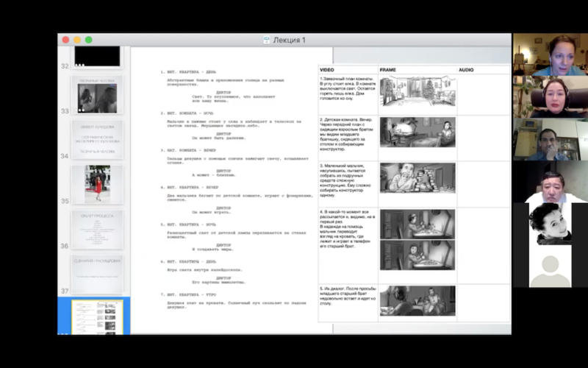Select slide 34 thumbnail in the sidebar

click(97, 140)
